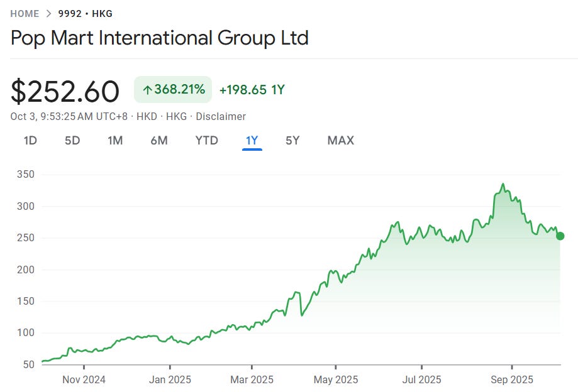Go to HOME breadcrumb link
The height and width of the screenshot is (392, 578).
(x=25, y=14)
